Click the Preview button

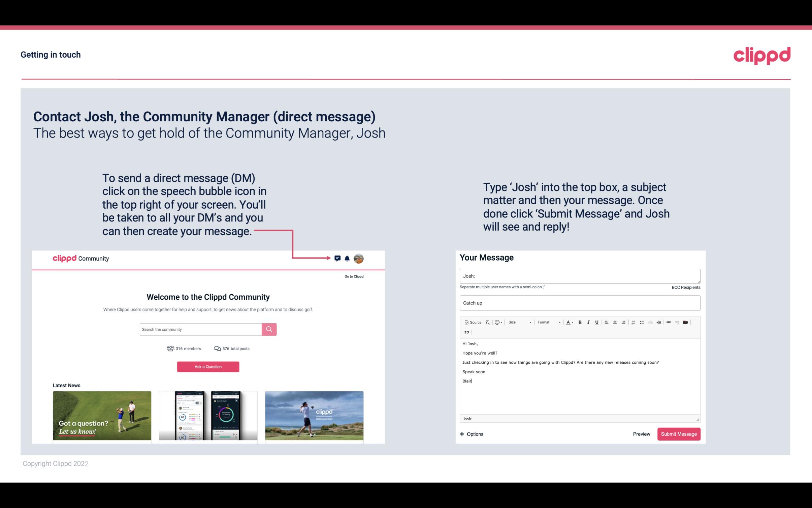tap(641, 434)
